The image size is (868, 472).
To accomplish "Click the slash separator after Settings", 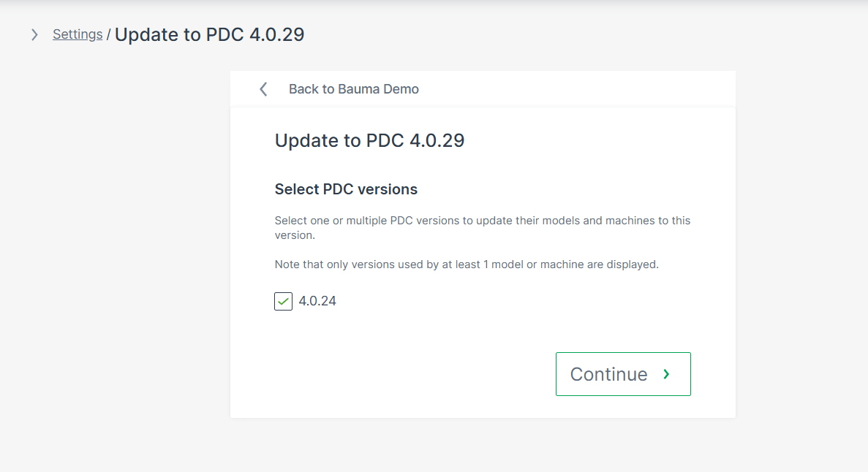I will click(108, 34).
